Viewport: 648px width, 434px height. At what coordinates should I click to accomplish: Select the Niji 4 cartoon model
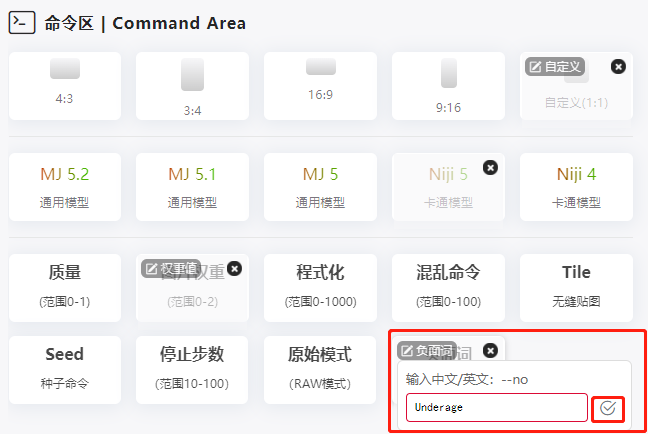point(576,186)
